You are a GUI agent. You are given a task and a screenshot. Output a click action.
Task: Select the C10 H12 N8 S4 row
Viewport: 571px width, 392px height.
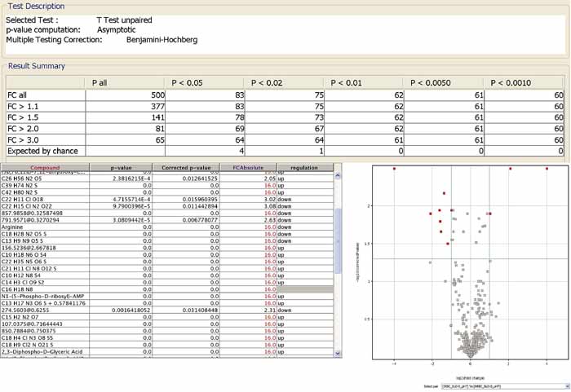[166, 275]
